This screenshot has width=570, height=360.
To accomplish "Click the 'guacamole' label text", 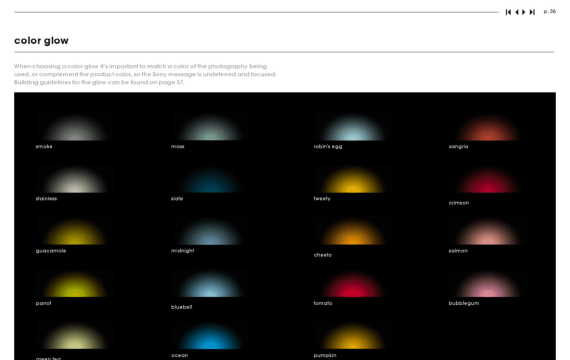I will [51, 251].
